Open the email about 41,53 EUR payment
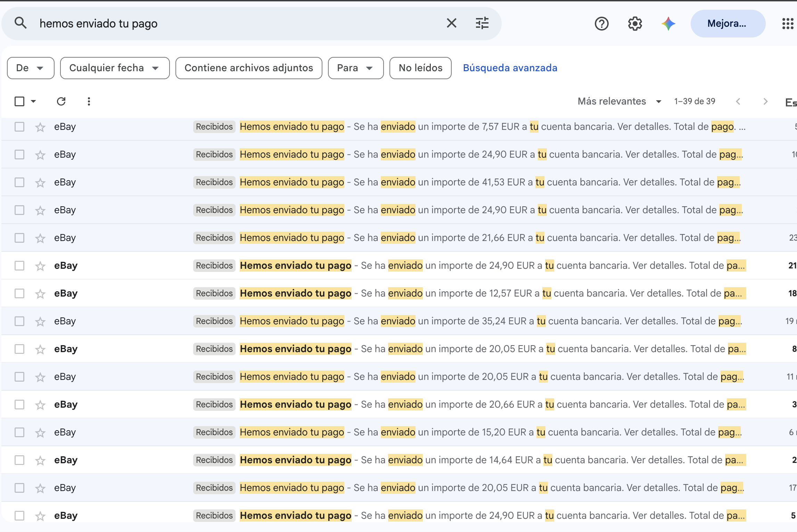This screenshot has height=532, width=797. point(399,182)
